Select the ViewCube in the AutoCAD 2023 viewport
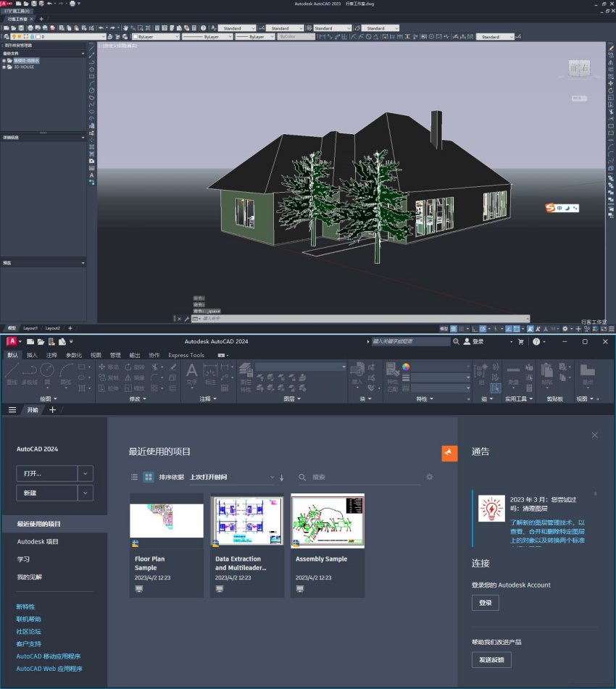Image resolution: width=616 pixels, height=689 pixels. click(580, 69)
